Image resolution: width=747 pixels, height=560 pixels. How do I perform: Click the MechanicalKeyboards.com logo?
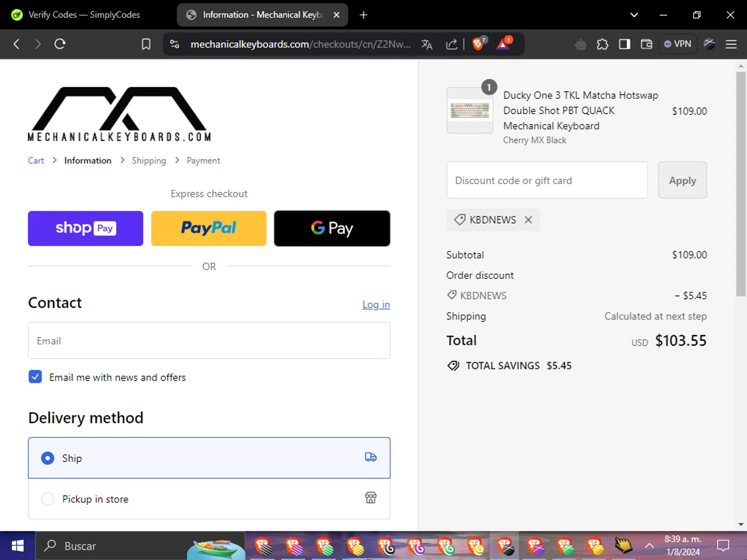[x=120, y=114]
